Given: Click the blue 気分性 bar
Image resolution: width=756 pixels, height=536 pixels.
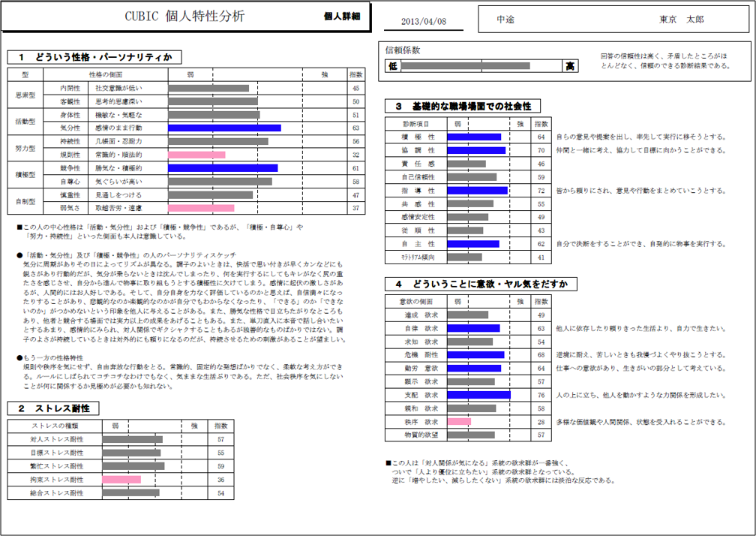Looking at the screenshot, I should (x=224, y=128).
